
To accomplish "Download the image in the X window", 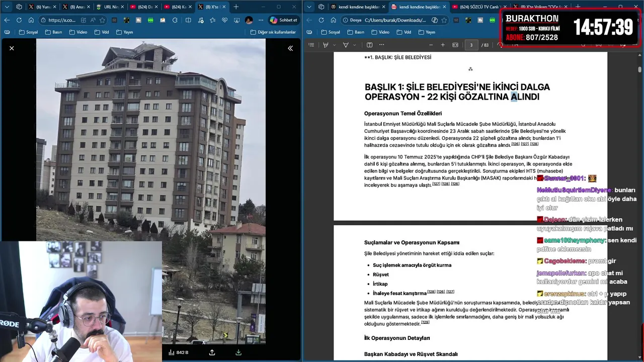I will (x=238, y=352).
